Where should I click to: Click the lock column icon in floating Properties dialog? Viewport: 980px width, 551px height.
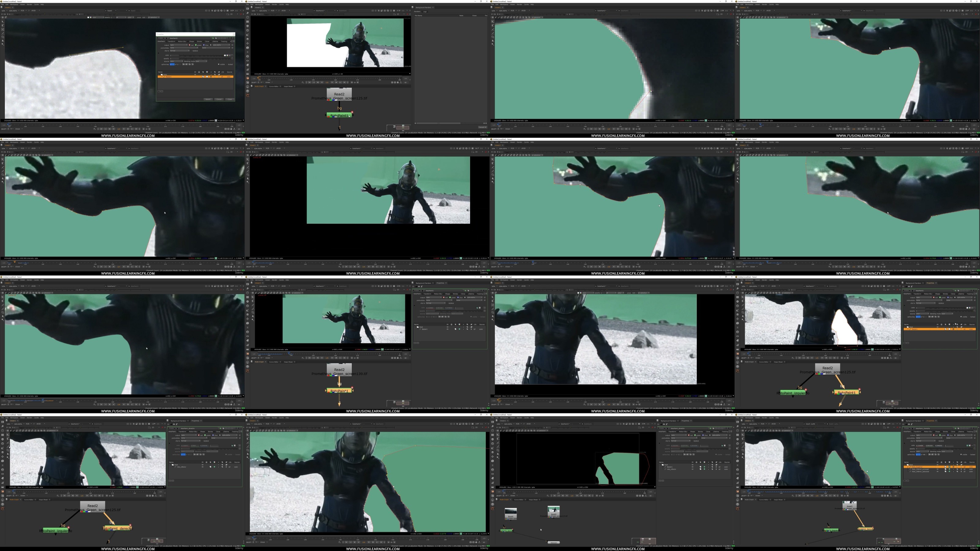pos(199,72)
